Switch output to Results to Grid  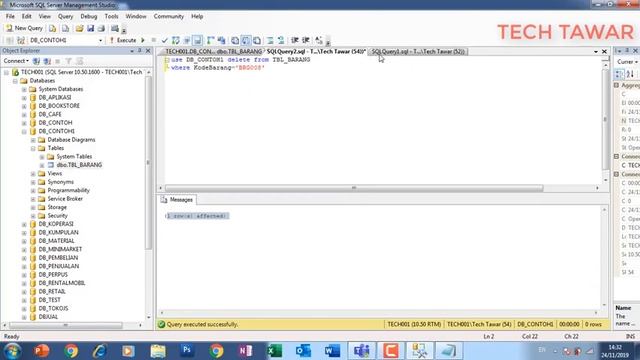point(246,40)
